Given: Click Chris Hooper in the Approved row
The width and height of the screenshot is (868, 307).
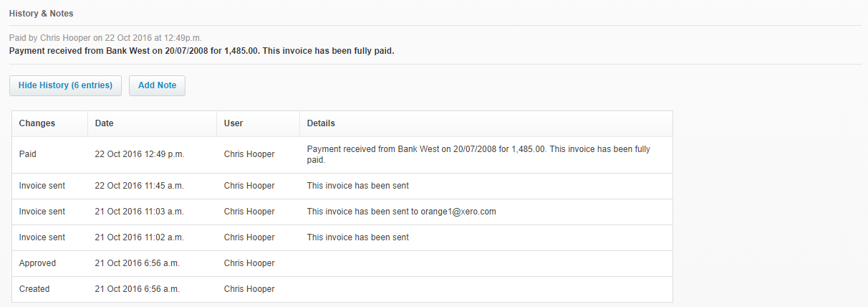Looking at the screenshot, I should tap(249, 263).
